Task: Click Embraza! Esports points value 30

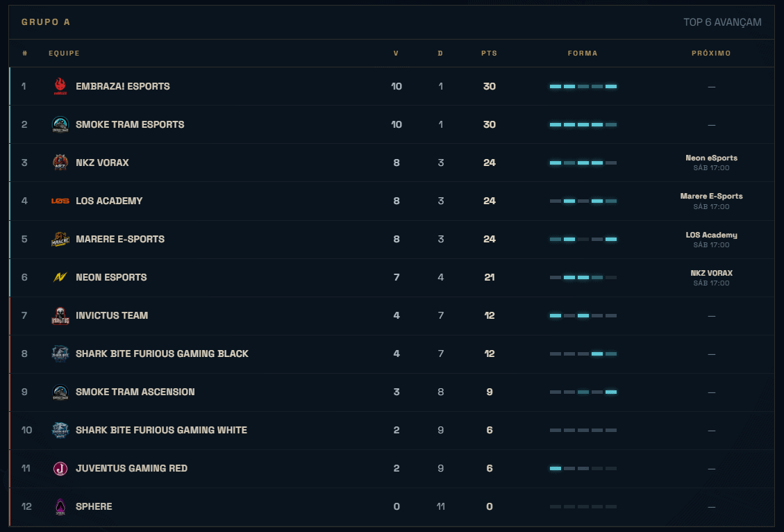Action: pyautogui.click(x=490, y=86)
